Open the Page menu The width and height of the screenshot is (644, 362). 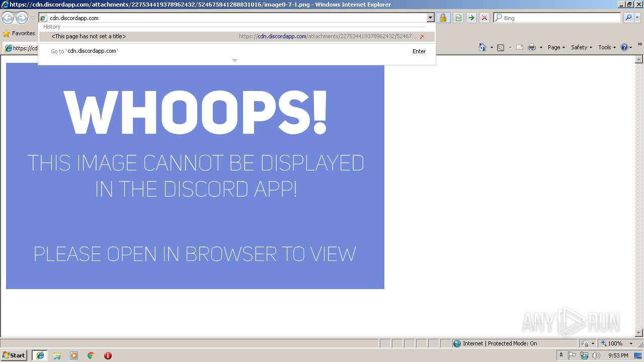(556, 47)
